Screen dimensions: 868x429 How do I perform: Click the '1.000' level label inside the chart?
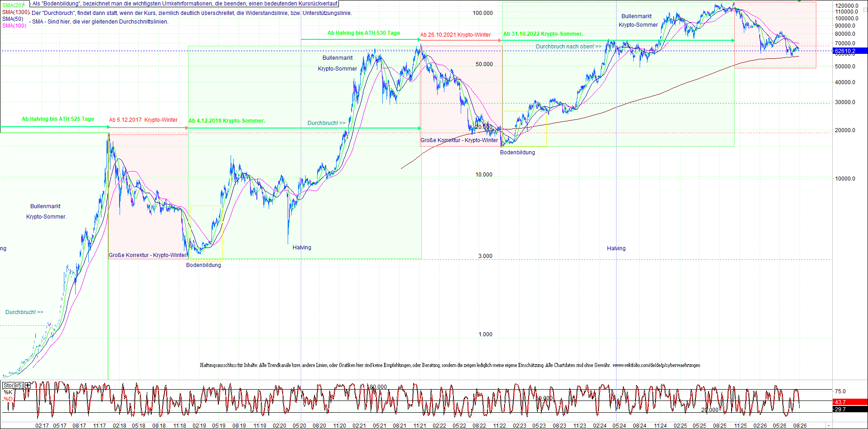(485, 334)
